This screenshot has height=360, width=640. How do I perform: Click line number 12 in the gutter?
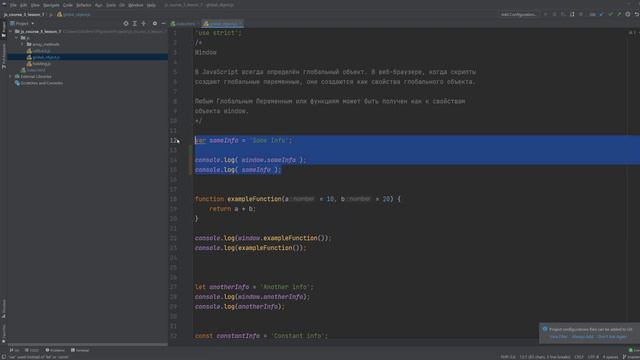[173, 140]
